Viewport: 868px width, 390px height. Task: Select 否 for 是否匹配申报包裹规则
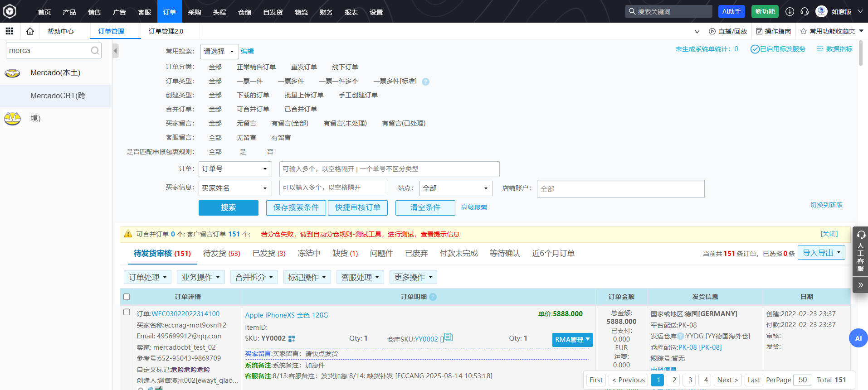click(x=270, y=152)
